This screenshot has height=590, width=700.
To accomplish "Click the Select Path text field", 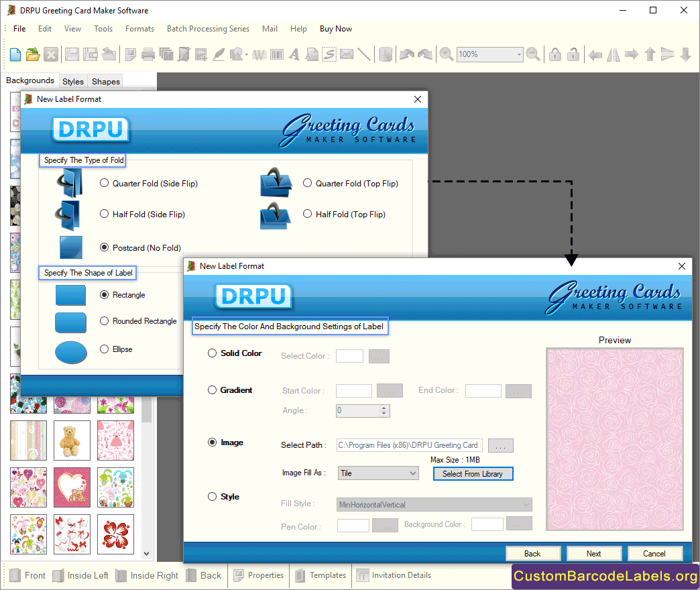I will (410, 445).
